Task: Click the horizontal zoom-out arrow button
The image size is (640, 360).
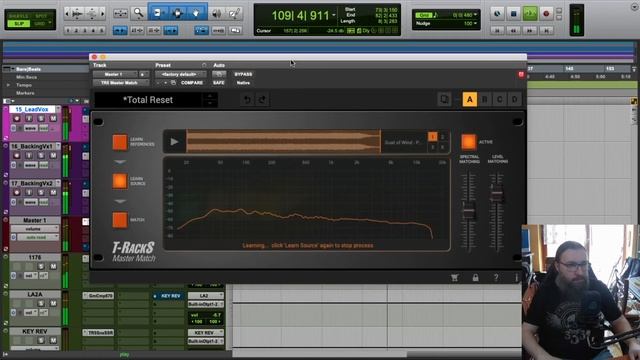Action: coord(68,14)
